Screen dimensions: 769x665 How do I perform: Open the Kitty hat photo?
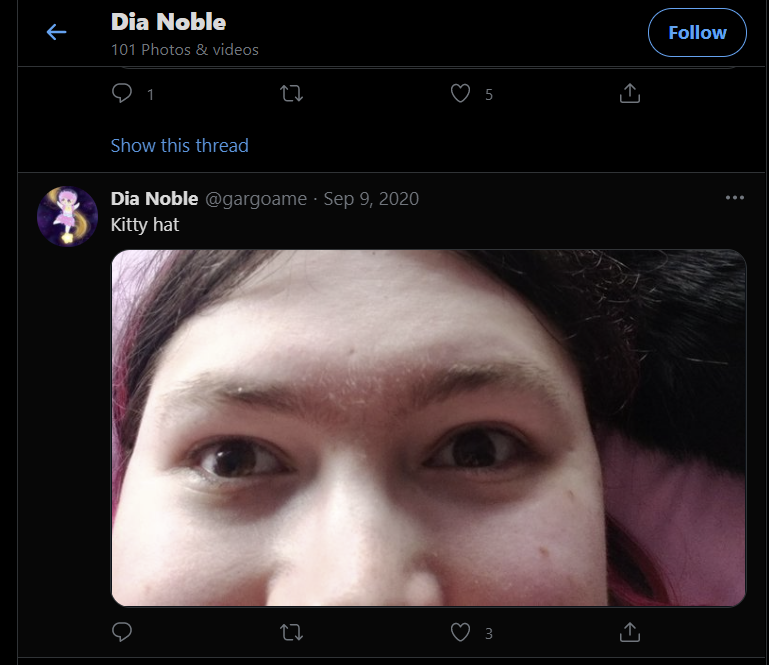tap(429, 428)
